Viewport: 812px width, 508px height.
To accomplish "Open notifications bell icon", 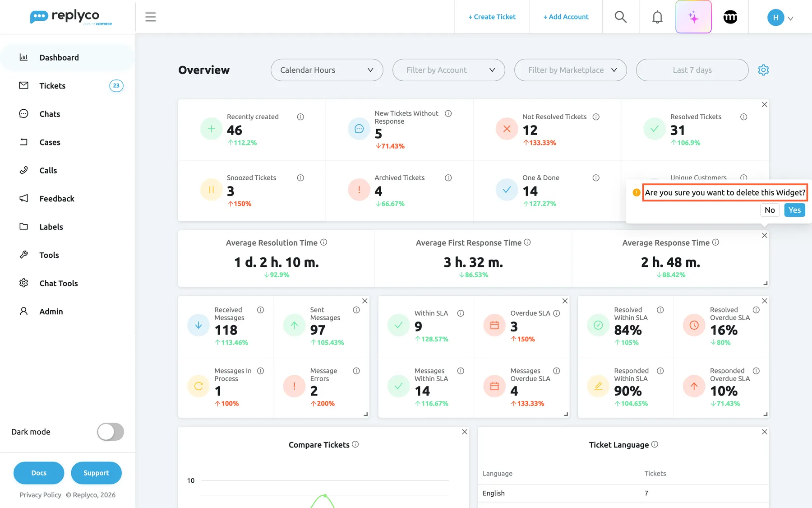I will tap(657, 17).
